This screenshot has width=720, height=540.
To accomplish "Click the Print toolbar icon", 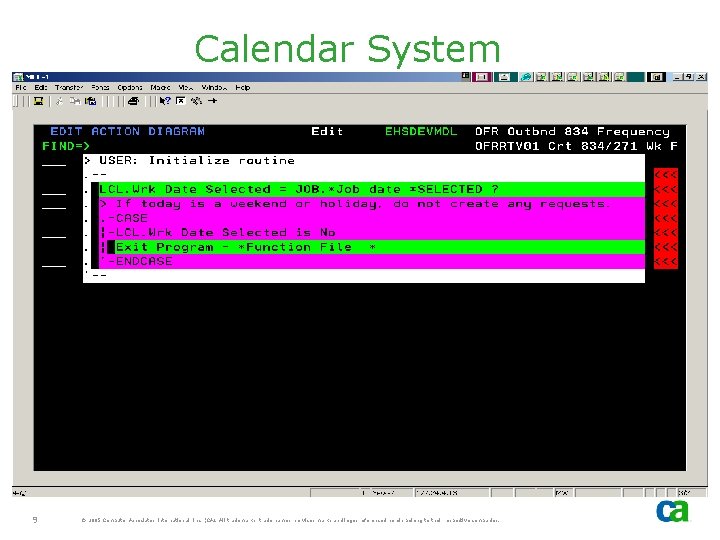I will point(133,101).
